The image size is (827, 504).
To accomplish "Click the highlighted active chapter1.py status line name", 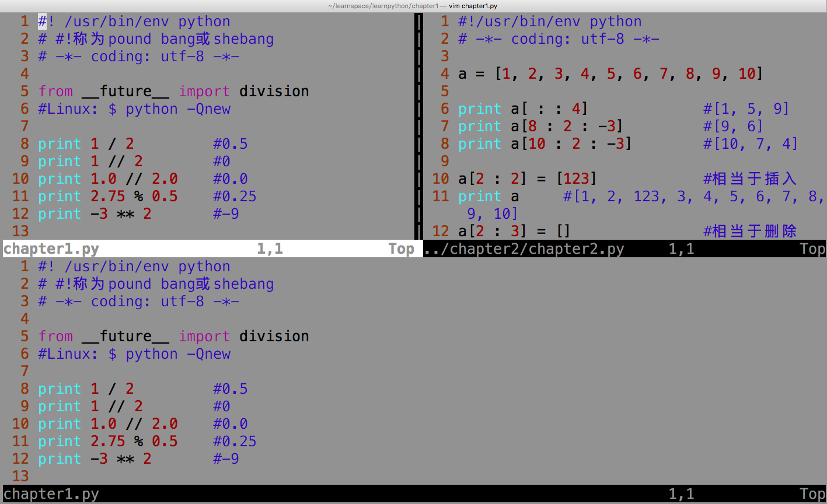I will 51,249.
